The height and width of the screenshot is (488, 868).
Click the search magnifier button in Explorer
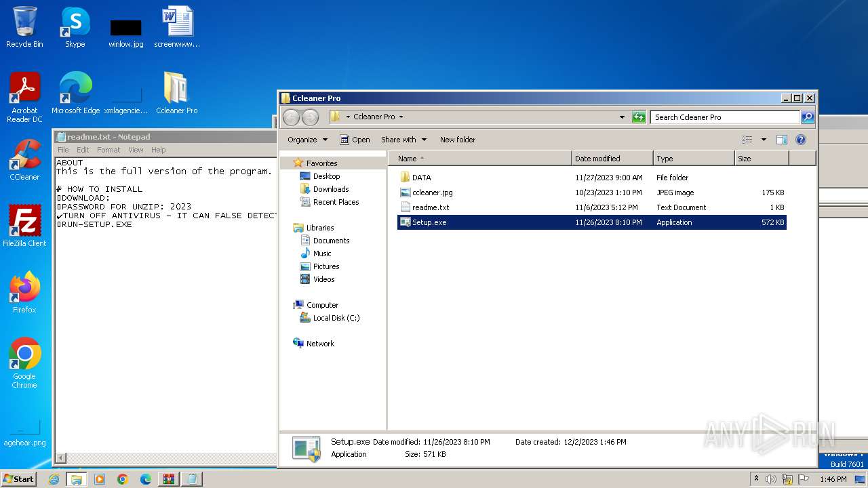click(x=808, y=117)
